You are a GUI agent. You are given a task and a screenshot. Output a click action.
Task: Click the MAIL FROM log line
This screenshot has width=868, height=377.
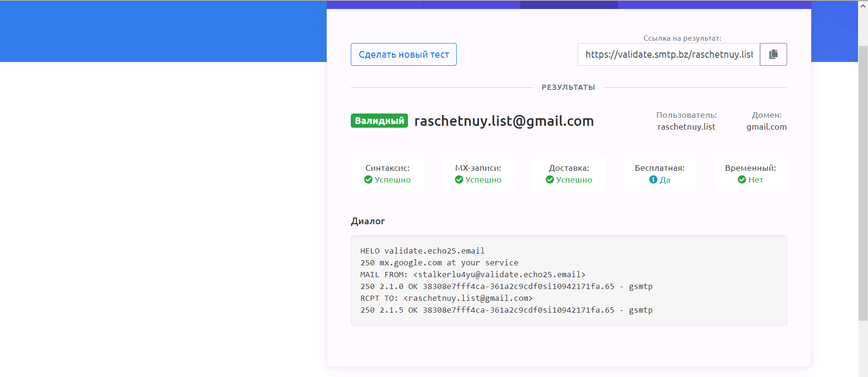tap(473, 274)
